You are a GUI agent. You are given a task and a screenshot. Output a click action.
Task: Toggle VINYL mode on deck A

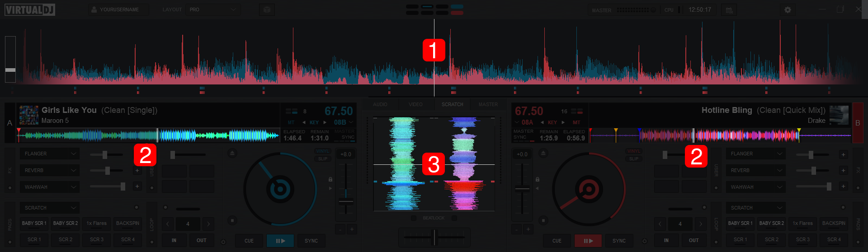point(322,151)
